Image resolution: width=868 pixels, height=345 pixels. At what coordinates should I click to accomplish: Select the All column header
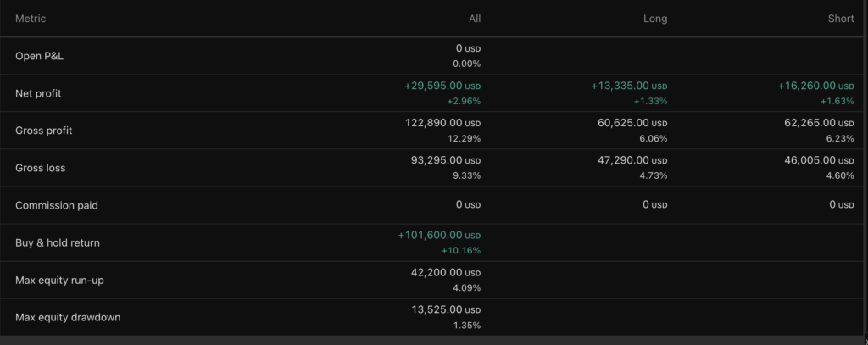click(474, 19)
